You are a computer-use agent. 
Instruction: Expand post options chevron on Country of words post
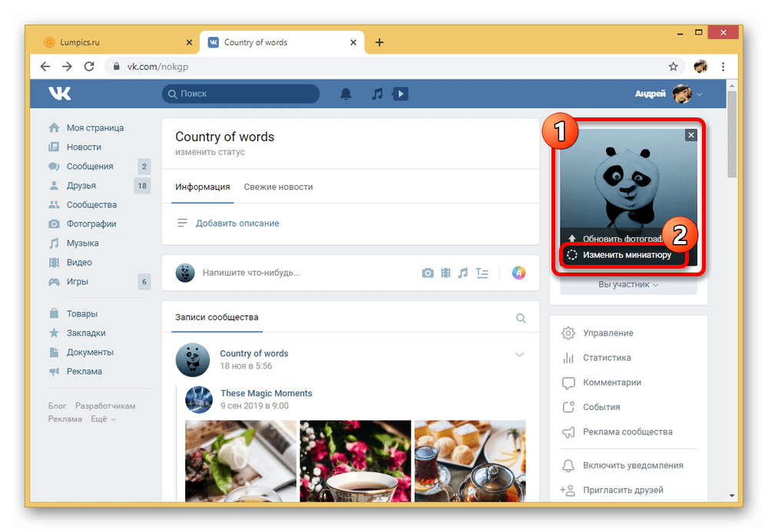click(519, 355)
